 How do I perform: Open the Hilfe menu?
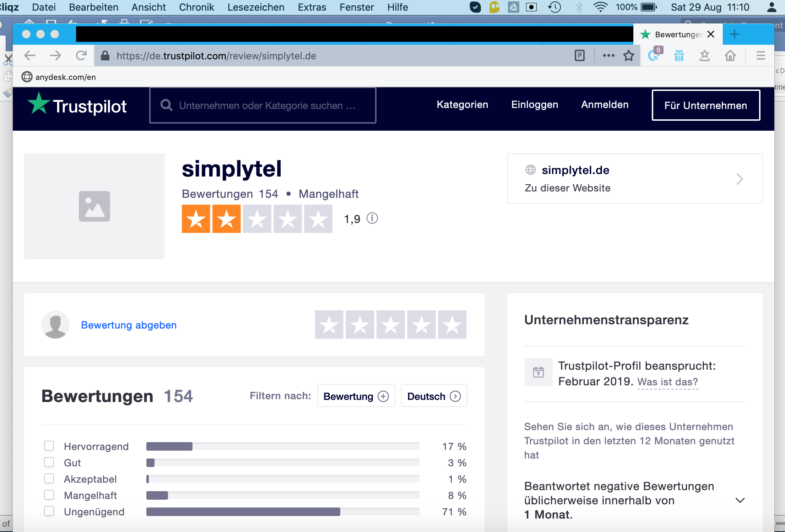click(x=397, y=7)
